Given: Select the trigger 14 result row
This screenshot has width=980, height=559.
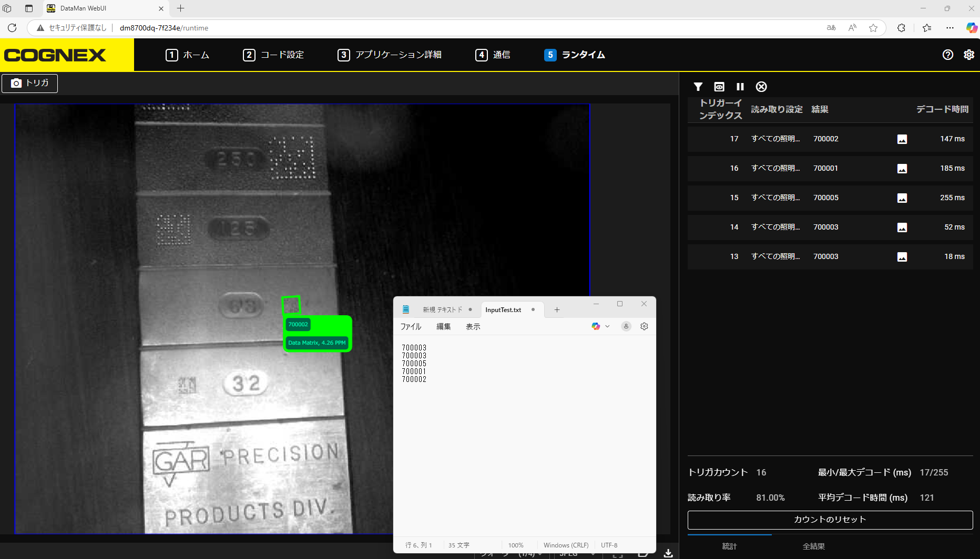Looking at the screenshot, I should coord(830,227).
